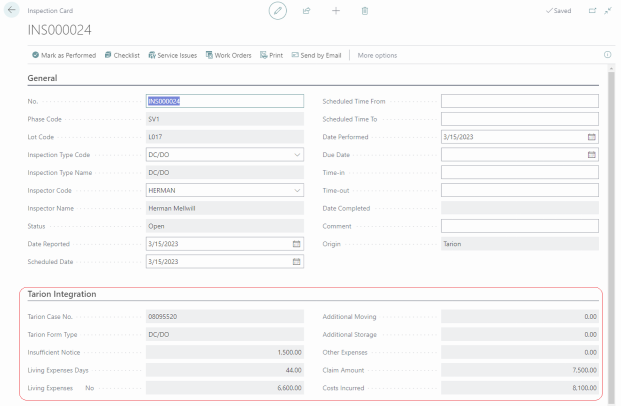
Task: Open the Checklist action
Action: tap(122, 55)
